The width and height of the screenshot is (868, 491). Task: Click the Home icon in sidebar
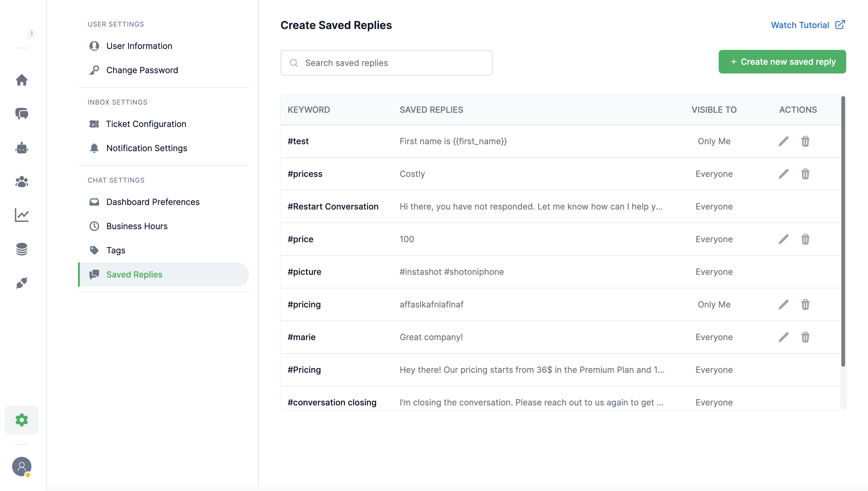click(21, 80)
